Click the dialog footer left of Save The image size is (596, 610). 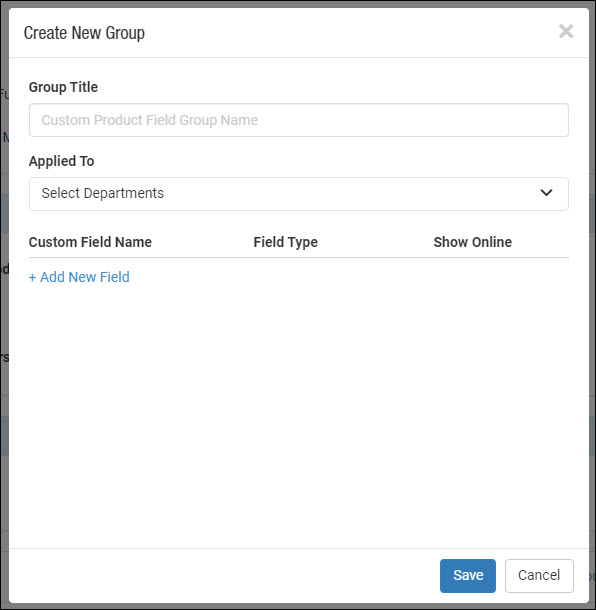(x=222, y=576)
